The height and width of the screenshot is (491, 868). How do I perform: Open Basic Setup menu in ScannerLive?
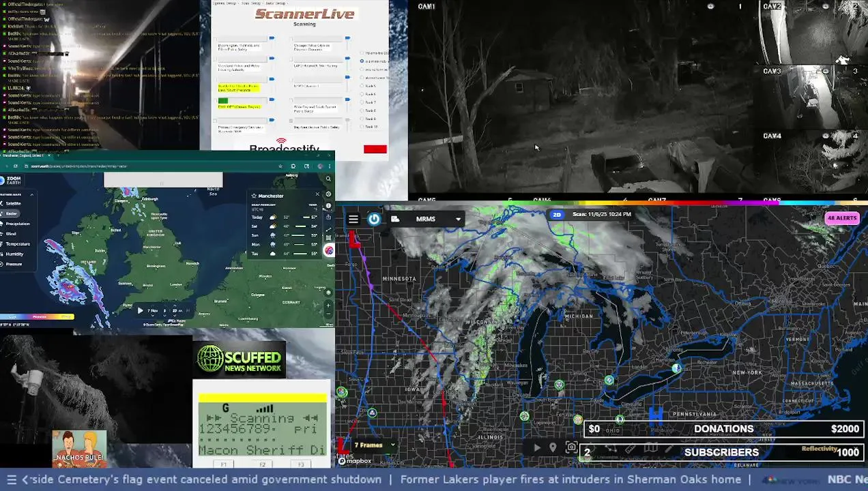point(276,3)
